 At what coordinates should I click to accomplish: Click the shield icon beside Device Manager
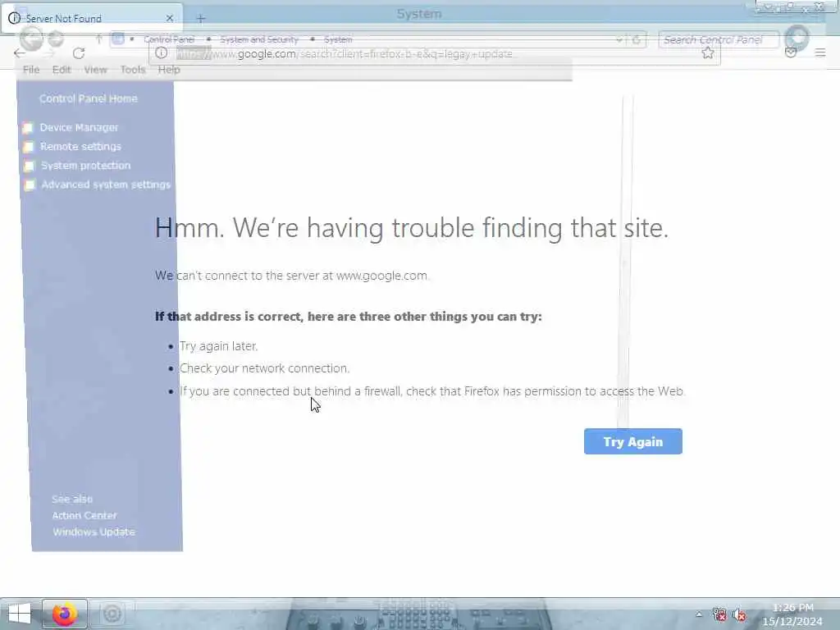tap(29, 128)
